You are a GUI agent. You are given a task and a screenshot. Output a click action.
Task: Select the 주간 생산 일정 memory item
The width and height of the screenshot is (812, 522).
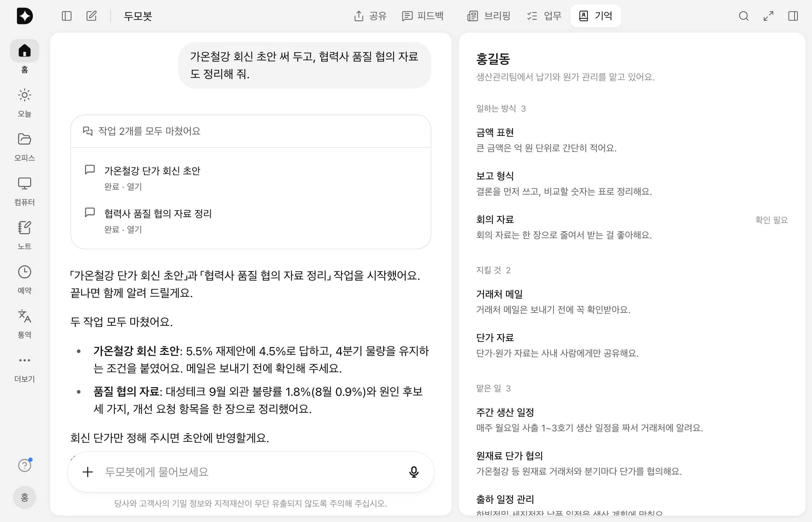[632, 420]
